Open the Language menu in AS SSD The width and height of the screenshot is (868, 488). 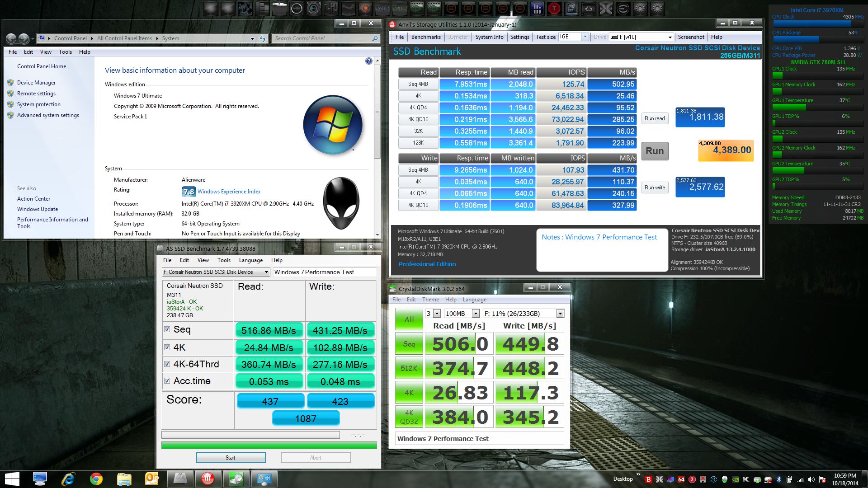(x=250, y=260)
